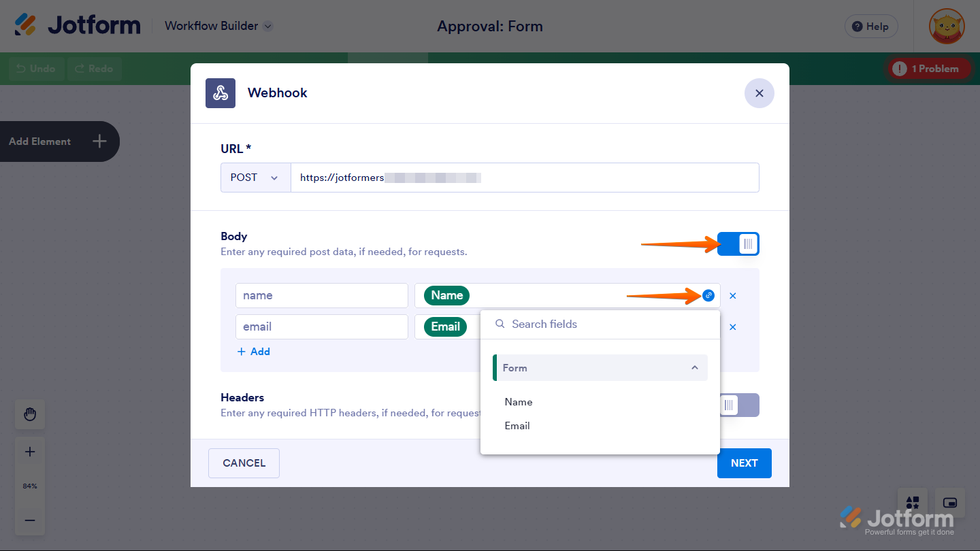Collapse the Form fields group
980x551 pixels.
(x=695, y=367)
